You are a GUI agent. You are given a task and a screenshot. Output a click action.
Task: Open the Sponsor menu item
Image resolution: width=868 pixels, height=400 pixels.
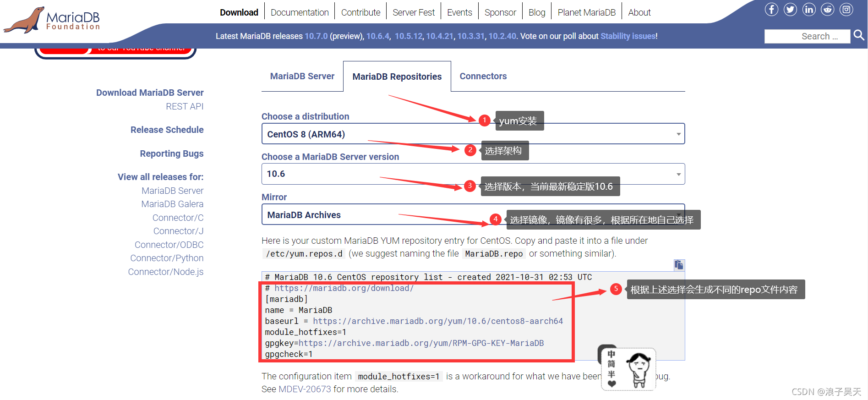[500, 12]
